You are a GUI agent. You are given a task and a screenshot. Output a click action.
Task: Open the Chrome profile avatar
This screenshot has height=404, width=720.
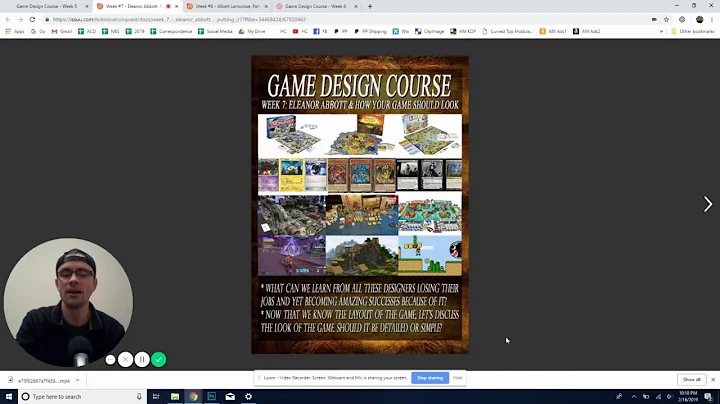699,19
